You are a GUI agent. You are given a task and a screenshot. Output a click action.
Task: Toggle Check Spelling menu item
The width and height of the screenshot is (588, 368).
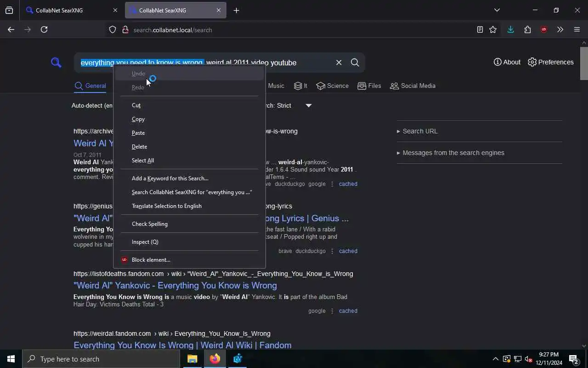[x=189, y=224]
